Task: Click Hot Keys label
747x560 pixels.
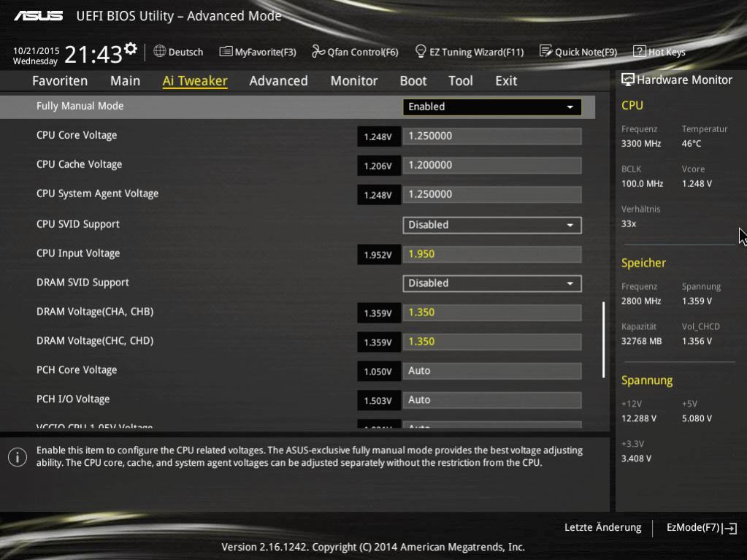Action: coord(667,52)
